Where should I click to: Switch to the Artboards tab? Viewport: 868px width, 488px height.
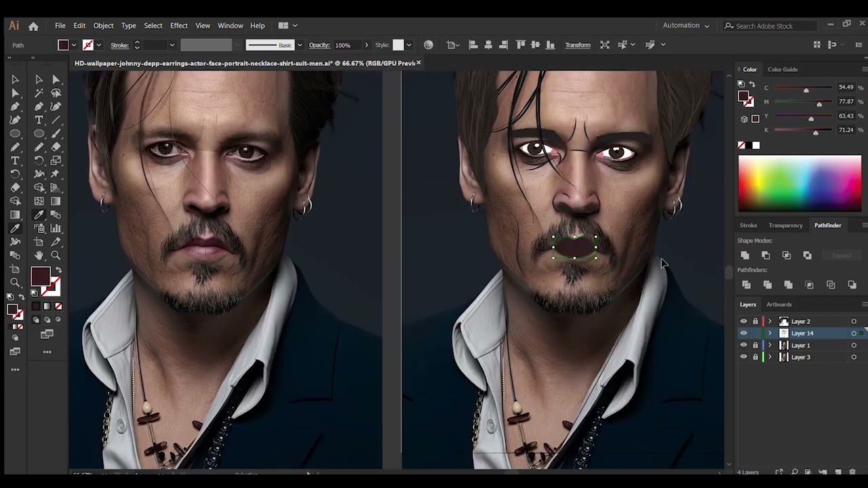tap(778, 304)
